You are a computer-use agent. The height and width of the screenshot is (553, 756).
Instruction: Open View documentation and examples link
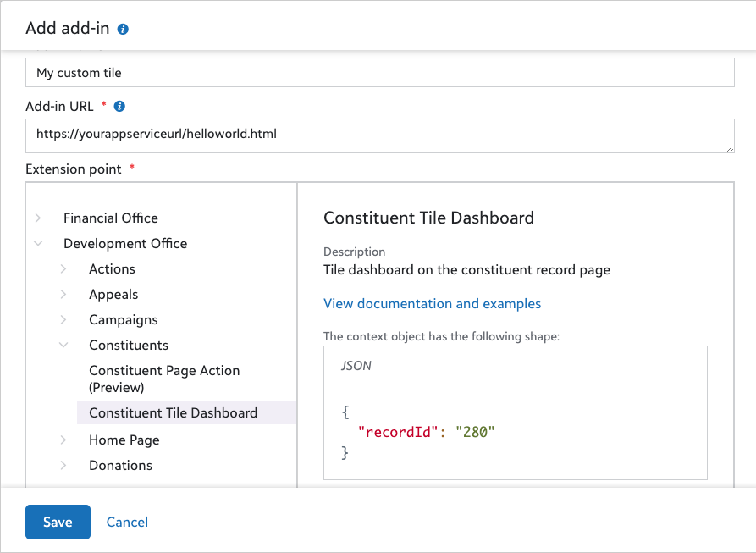pyautogui.click(x=432, y=304)
